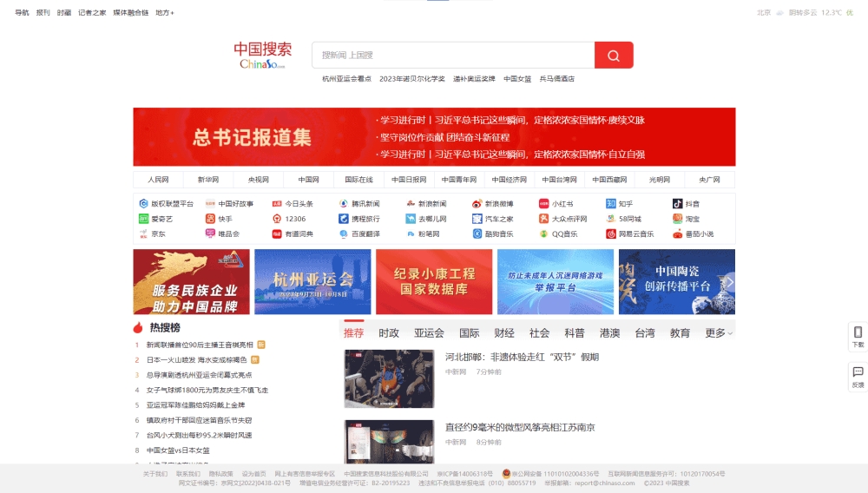Screen dimensions: 868x493
Task: Switch to the 亚运会 news tab
Action: coord(429,333)
